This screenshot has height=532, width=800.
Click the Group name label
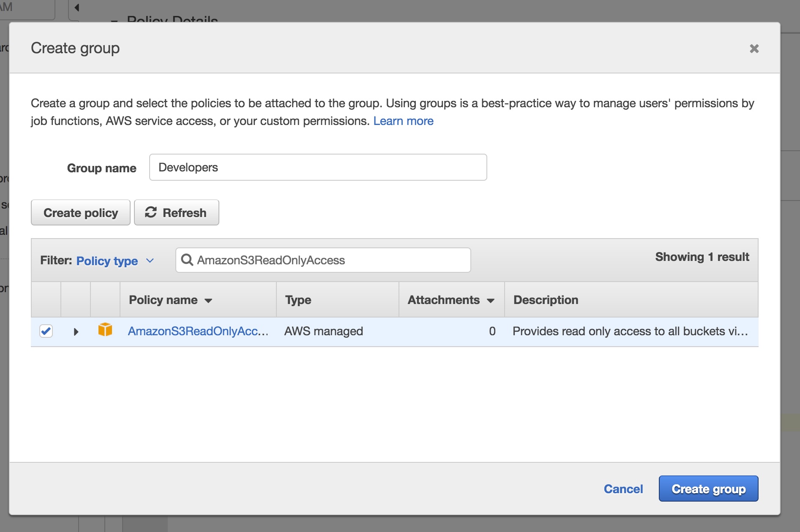click(102, 168)
